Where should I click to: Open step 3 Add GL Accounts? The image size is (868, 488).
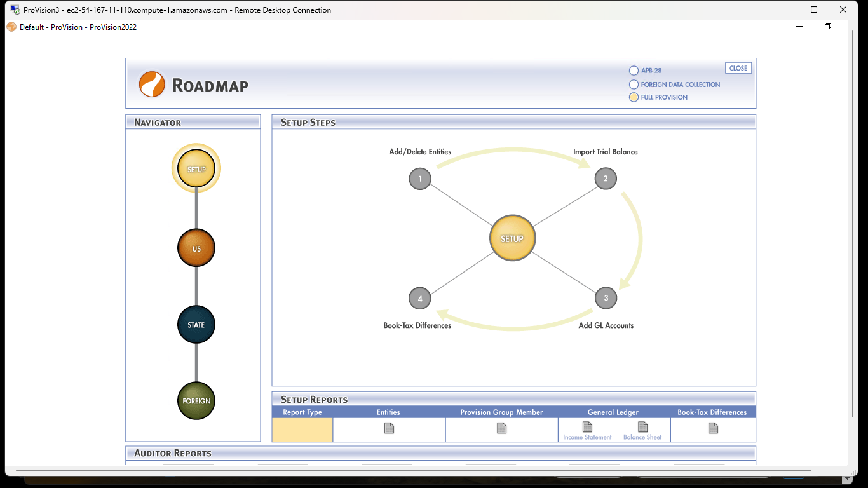point(606,298)
